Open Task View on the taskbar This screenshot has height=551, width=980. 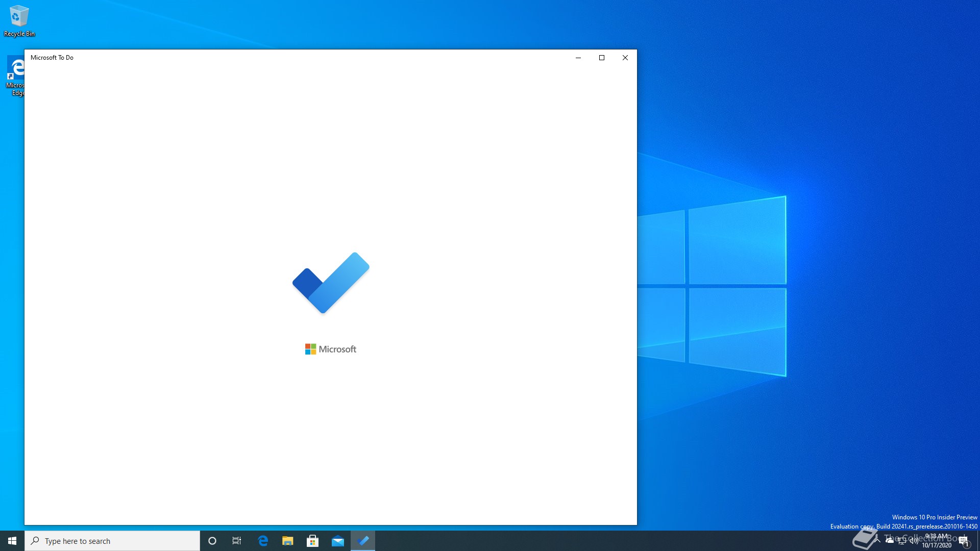click(237, 541)
